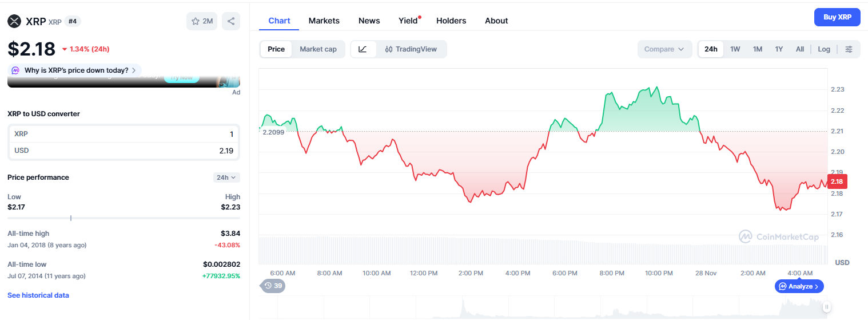868x320 pixels.
Task: Toggle Log scale on chart
Action: pos(824,49)
